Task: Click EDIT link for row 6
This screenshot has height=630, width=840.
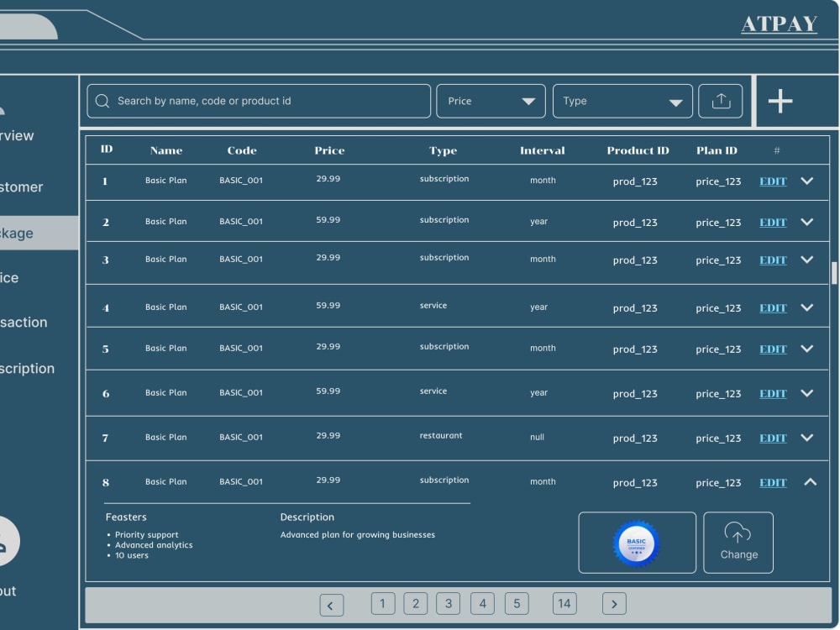Action: [773, 394]
